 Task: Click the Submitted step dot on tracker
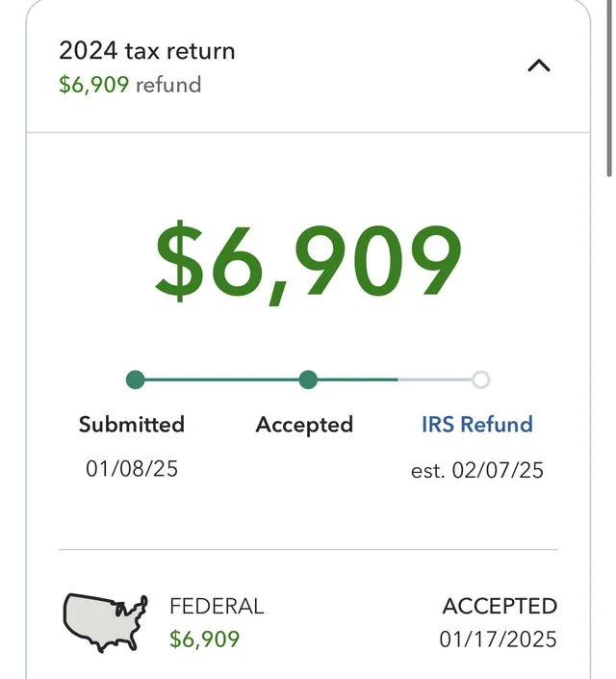pyautogui.click(x=136, y=379)
